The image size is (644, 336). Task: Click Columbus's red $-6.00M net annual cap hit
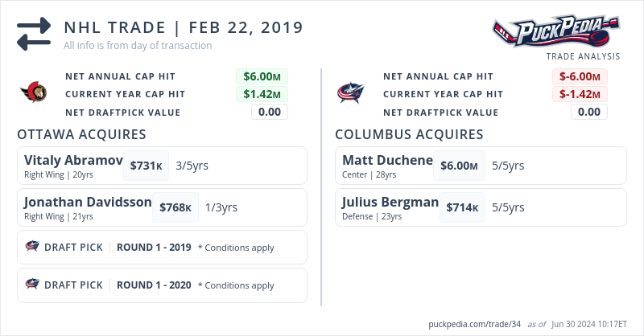[x=580, y=76]
